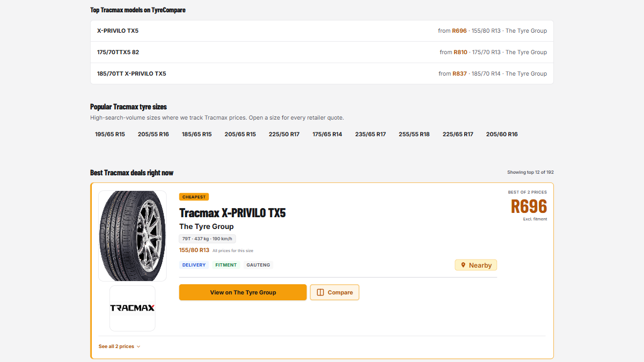Click the Best Tracmax deals right now heading

tap(132, 173)
